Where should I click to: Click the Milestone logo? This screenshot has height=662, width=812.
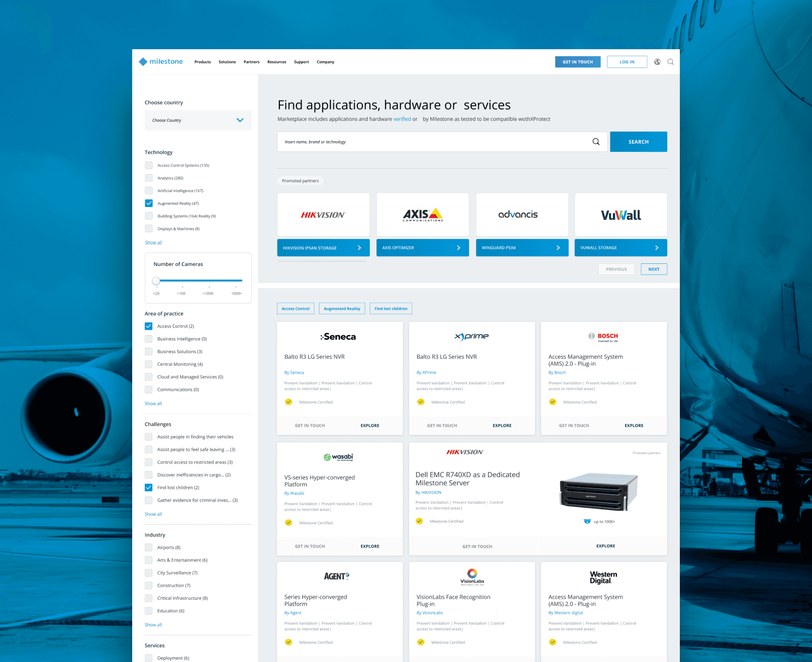(x=161, y=62)
